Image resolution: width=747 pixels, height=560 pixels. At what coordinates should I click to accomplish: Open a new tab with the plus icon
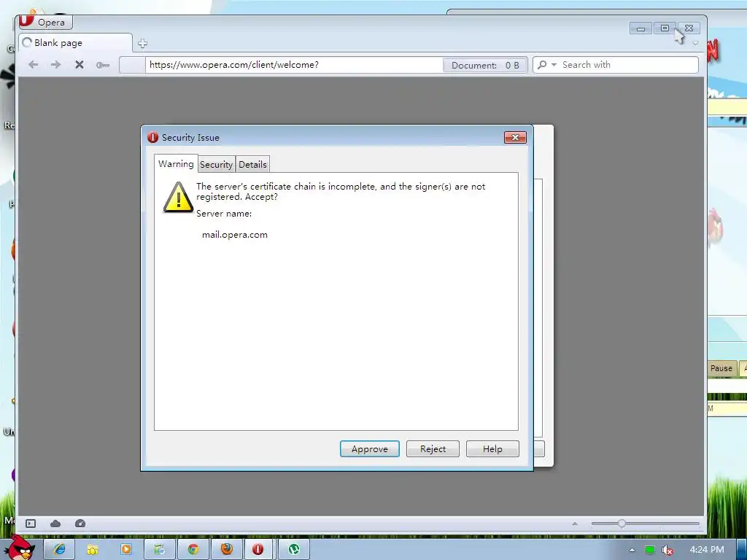pos(142,43)
